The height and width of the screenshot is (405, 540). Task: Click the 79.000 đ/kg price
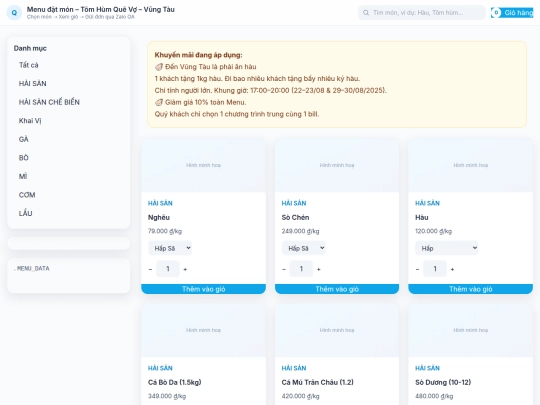coord(165,231)
